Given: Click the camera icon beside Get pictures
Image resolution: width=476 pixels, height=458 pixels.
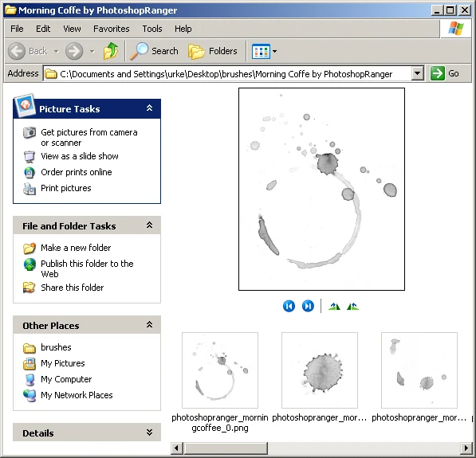Looking at the screenshot, I should point(30,133).
